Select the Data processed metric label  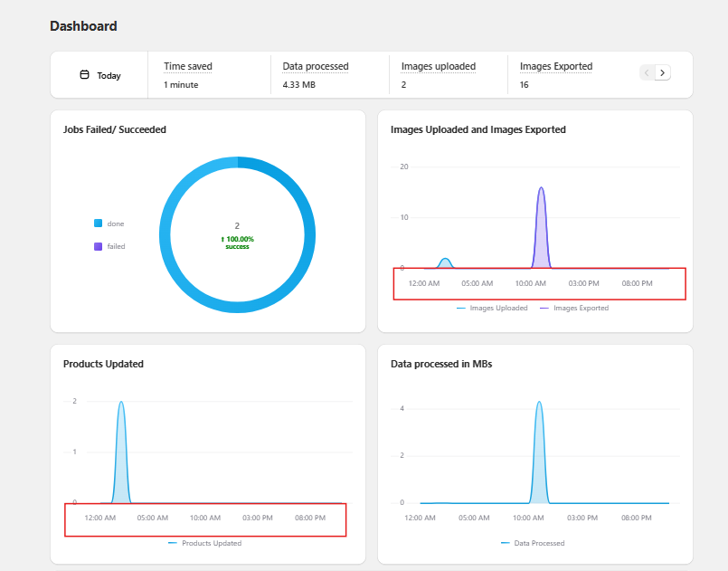pyautogui.click(x=315, y=66)
